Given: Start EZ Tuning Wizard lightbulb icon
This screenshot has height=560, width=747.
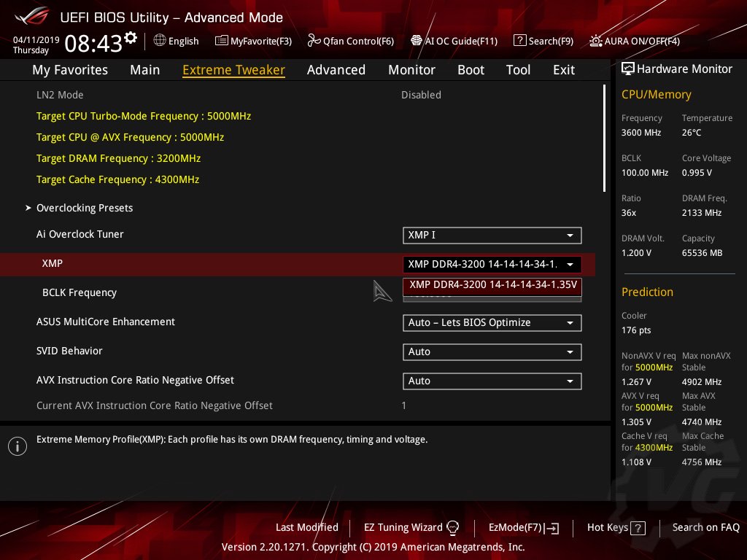Looking at the screenshot, I should click(x=453, y=527).
